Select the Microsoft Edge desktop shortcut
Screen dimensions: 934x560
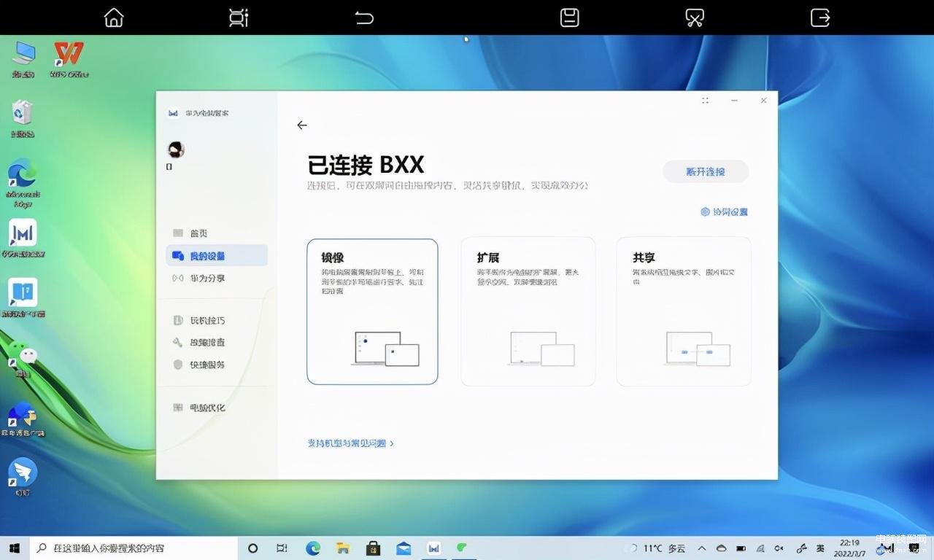coord(23,183)
